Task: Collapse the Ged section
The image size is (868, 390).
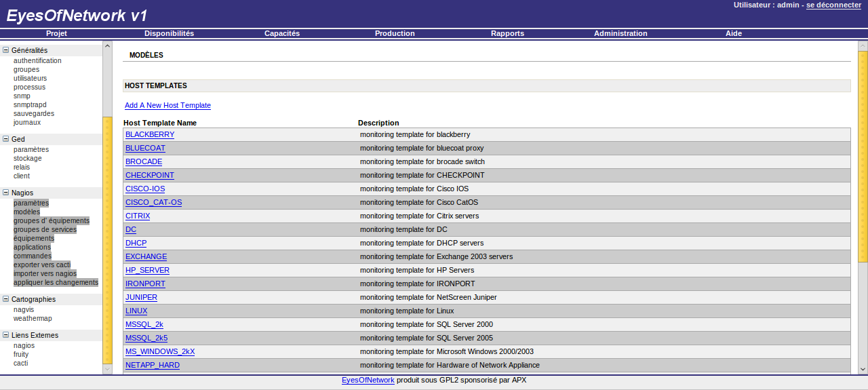Action: pyautogui.click(x=6, y=139)
